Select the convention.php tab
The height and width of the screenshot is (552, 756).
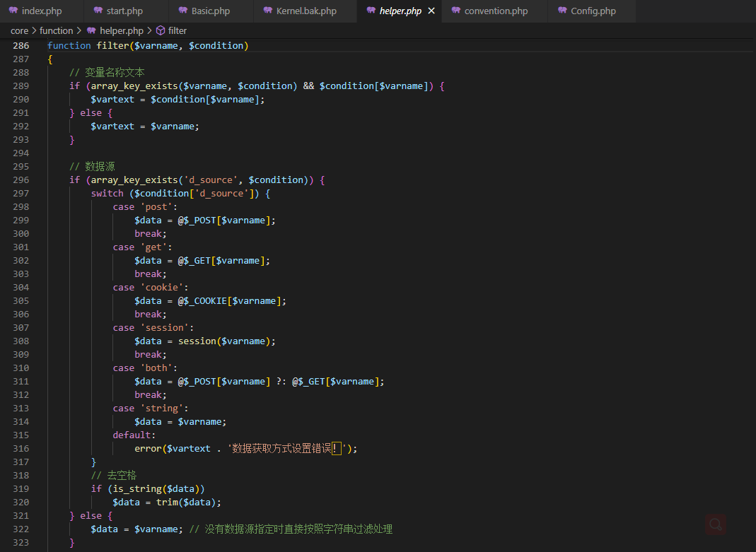click(x=495, y=11)
